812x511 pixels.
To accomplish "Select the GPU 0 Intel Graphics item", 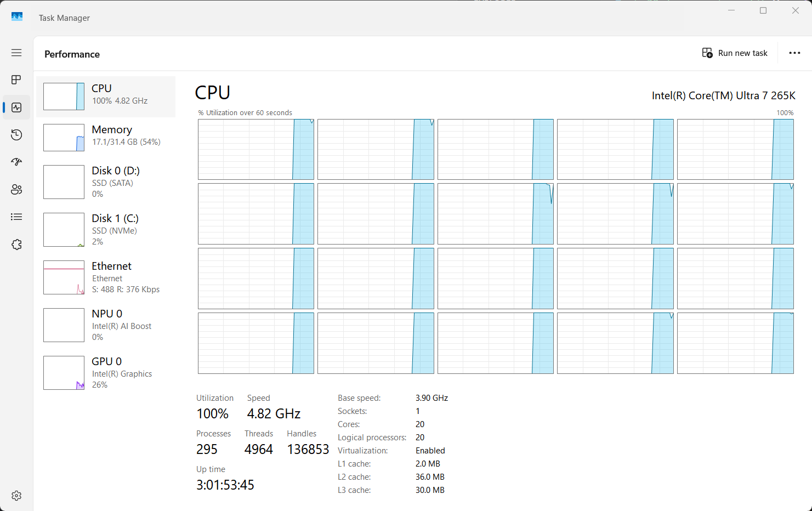I will (106, 373).
